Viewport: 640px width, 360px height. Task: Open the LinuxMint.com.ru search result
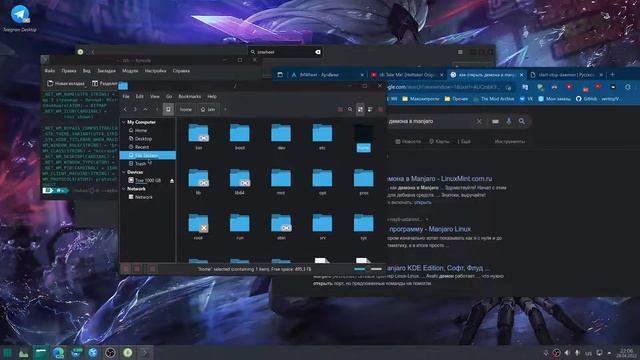440,179
